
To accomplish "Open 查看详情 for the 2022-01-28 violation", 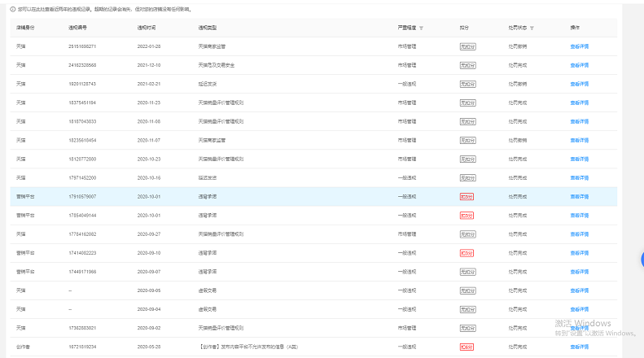I will click(x=579, y=46).
